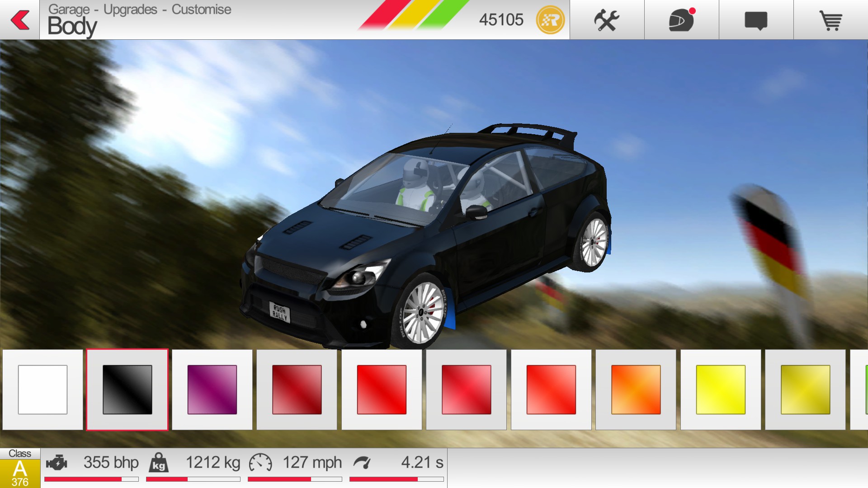The image size is (868, 488).
Task: Open the tools and wrench settings icon
Action: pyautogui.click(x=606, y=20)
